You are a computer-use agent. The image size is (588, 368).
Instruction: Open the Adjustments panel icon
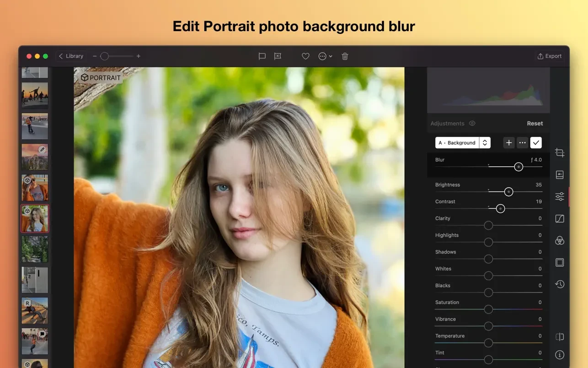(x=560, y=196)
